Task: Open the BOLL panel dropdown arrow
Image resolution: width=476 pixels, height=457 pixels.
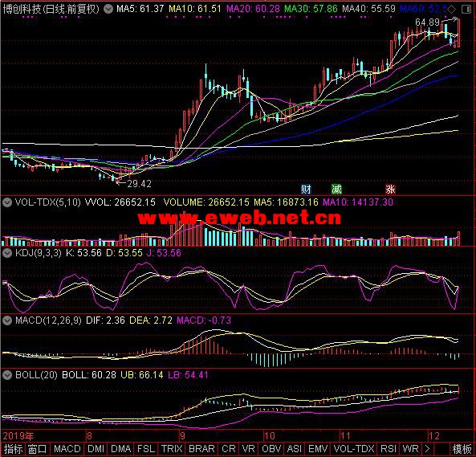Action: pyautogui.click(x=7, y=375)
